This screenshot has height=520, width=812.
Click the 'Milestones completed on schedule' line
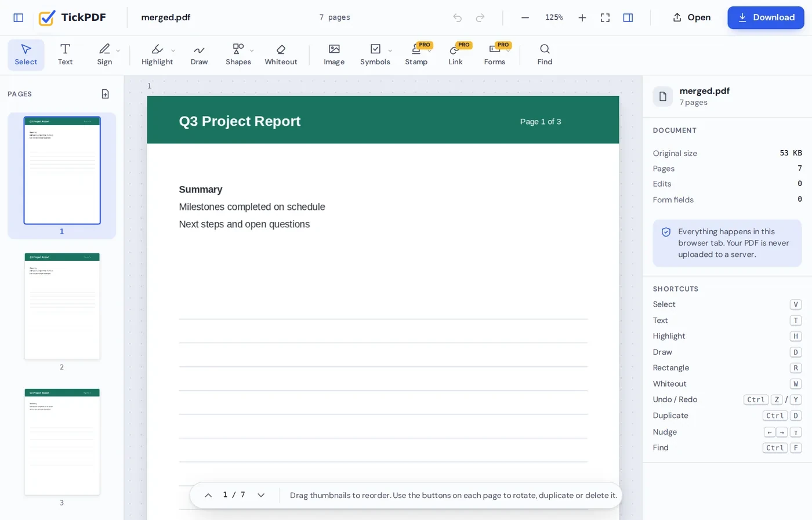tap(252, 207)
